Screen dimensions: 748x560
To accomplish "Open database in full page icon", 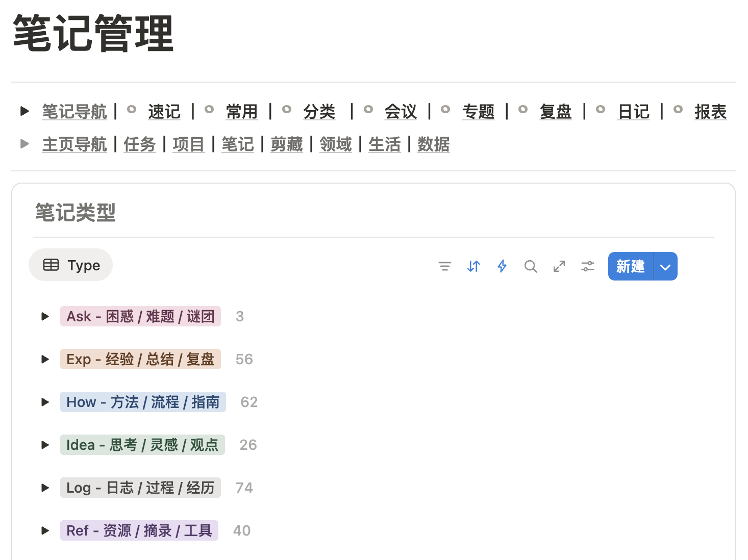I will click(559, 266).
